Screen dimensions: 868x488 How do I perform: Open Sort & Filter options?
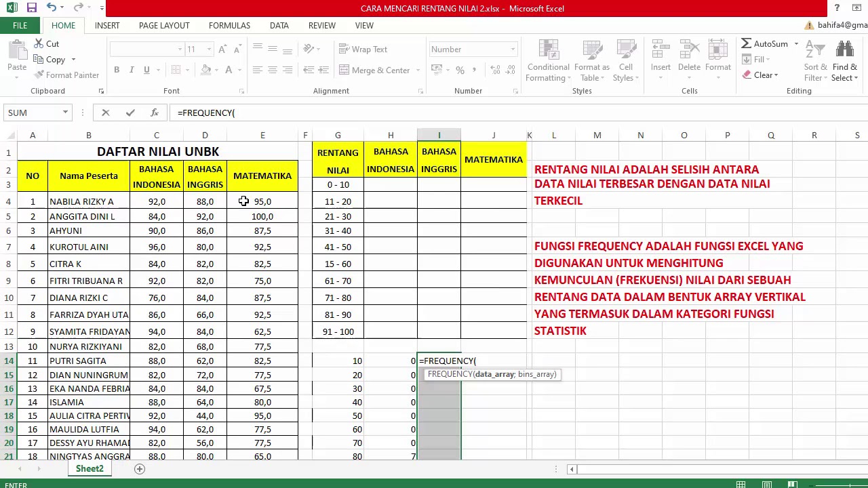(x=815, y=62)
